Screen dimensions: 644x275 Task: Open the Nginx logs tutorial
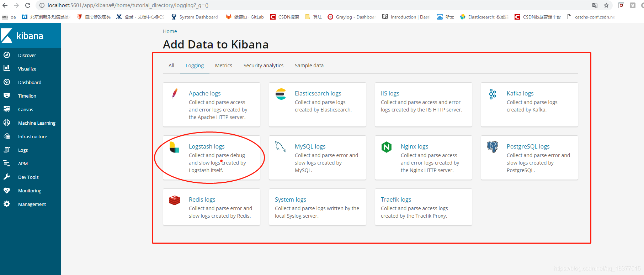(424, 158)
